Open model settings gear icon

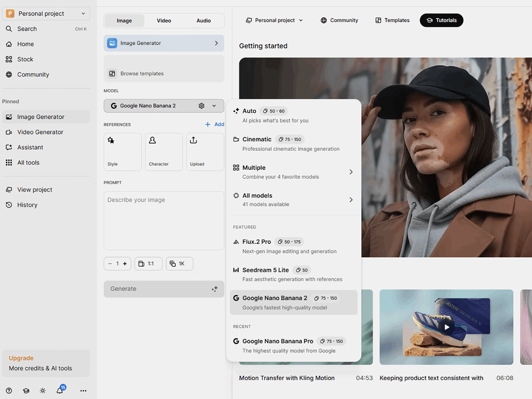click(x=201, y=106)
